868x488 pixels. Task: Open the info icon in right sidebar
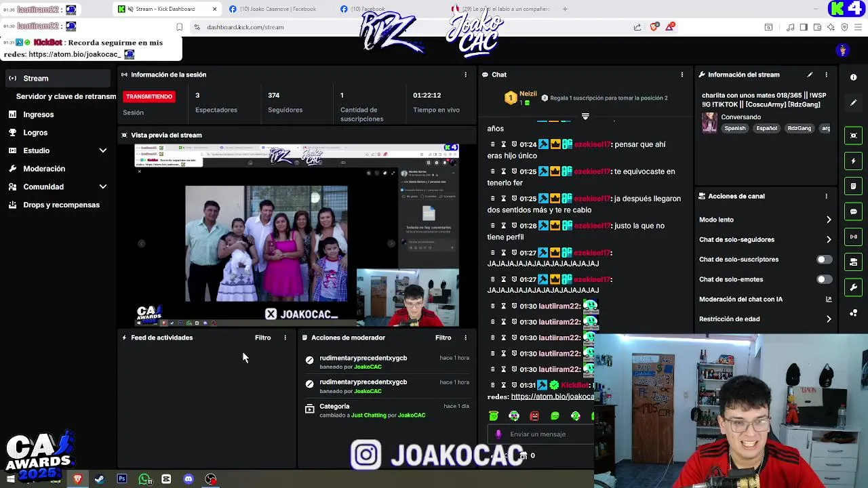tap(854, 77)
